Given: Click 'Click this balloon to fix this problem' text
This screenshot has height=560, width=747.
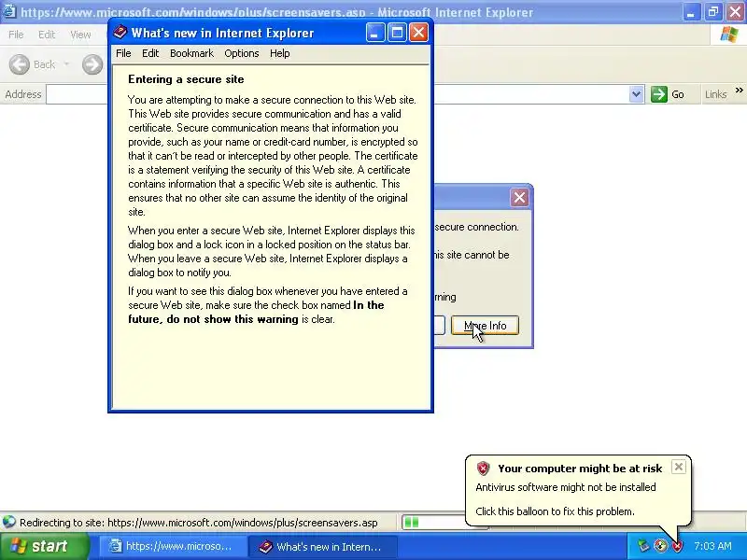Looking at the screenshot, I should 555,511.
